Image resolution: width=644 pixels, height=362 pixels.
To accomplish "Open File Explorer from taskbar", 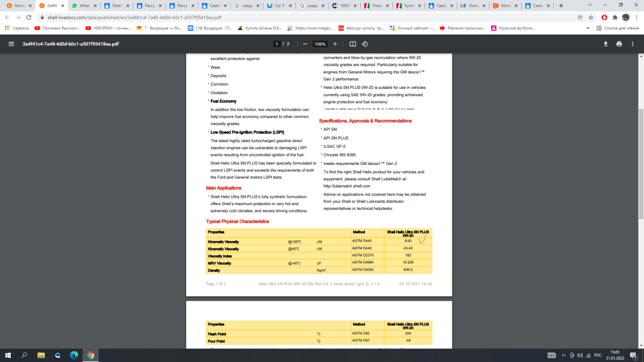I will point(41,355).
